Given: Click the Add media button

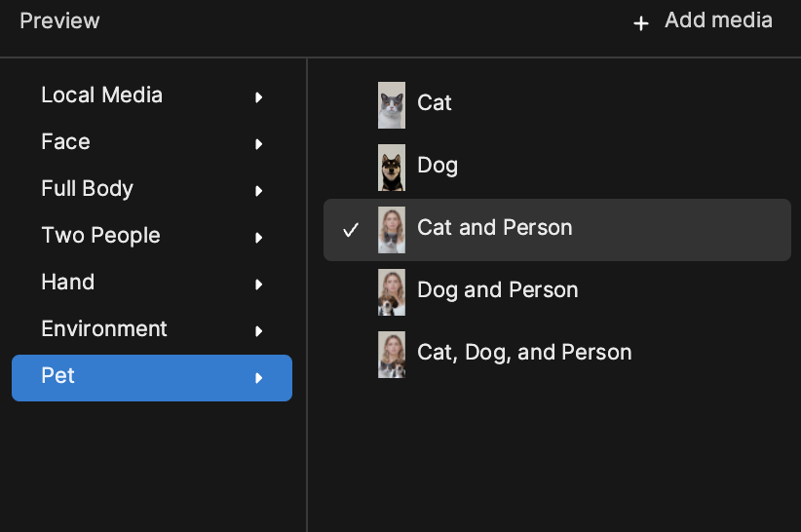Looking at the screenshot, I should [x=703, y=21].
